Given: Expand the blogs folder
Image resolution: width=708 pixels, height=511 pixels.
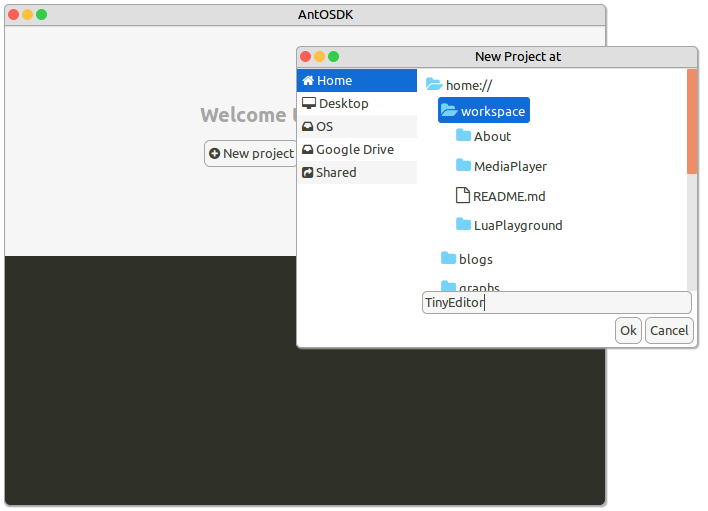Looking at the screenshot, I should coord(448,259).
